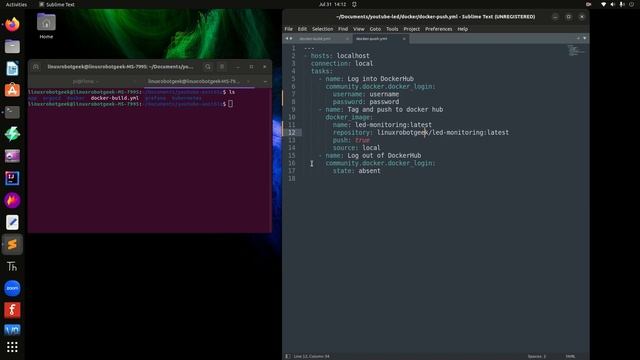The image size is (640, 360).
Task: Open the clock and calendar in top bar
Action: pyautogui.click(x=333, y=4)
